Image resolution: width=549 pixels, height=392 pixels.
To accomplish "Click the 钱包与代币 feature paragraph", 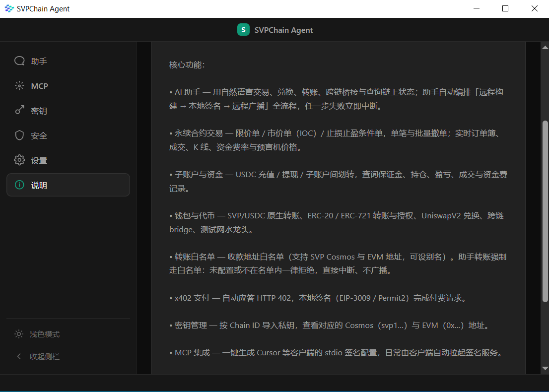I will click(x=336, y=222).
